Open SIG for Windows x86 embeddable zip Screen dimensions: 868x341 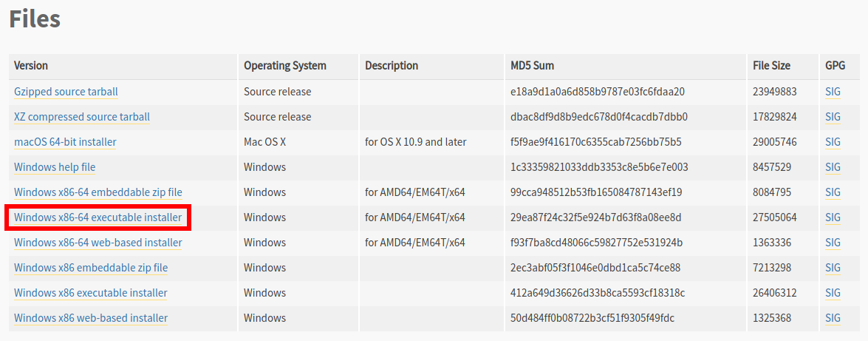(833, 268)
